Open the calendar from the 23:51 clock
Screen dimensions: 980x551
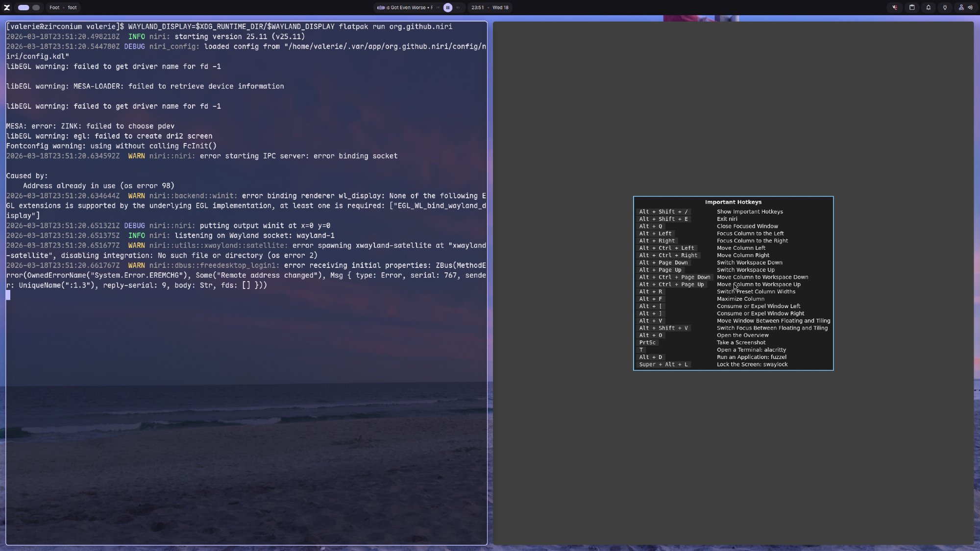click(478, 7)
